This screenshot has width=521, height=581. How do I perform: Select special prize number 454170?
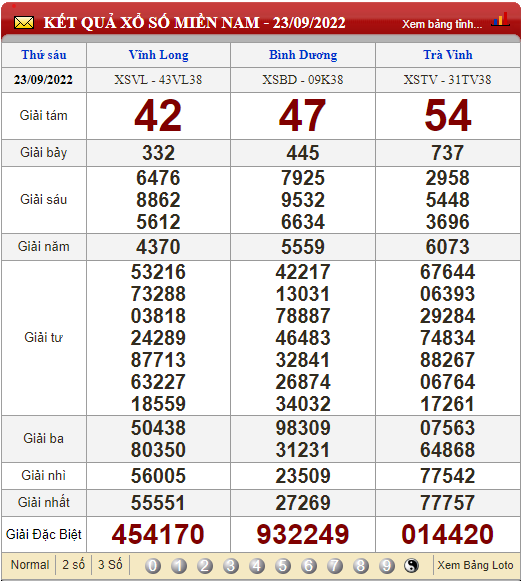(x=158, y=534)
